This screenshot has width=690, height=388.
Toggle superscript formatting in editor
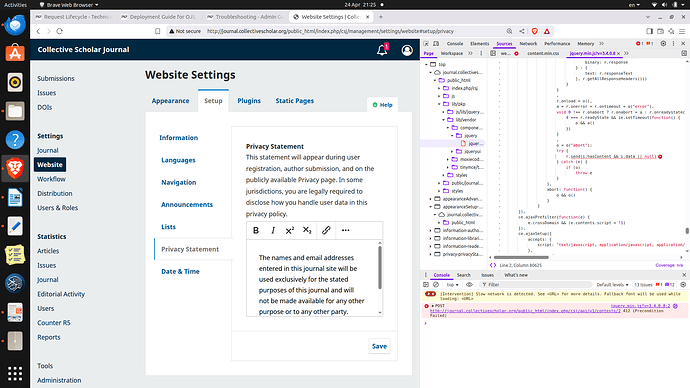pos(290,230)
